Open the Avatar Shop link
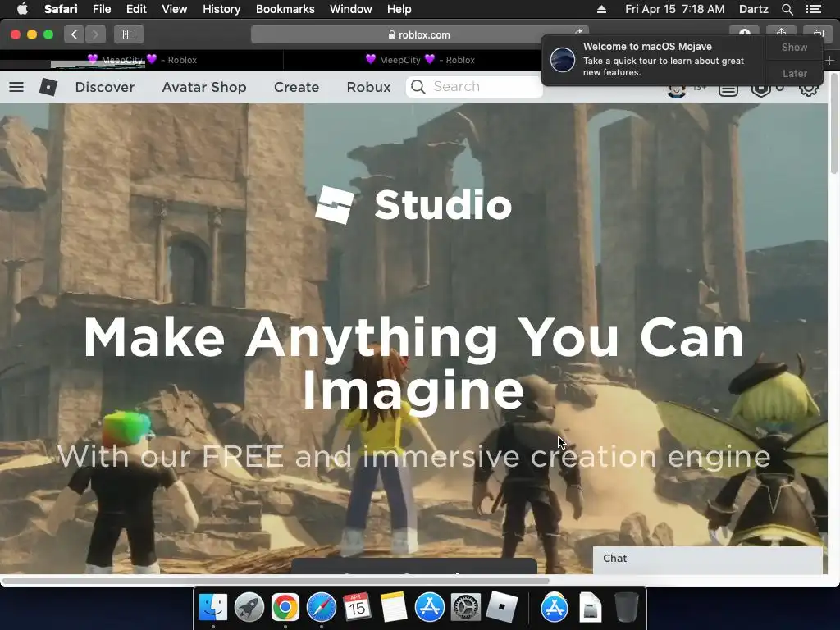 [x=204, y=87]
